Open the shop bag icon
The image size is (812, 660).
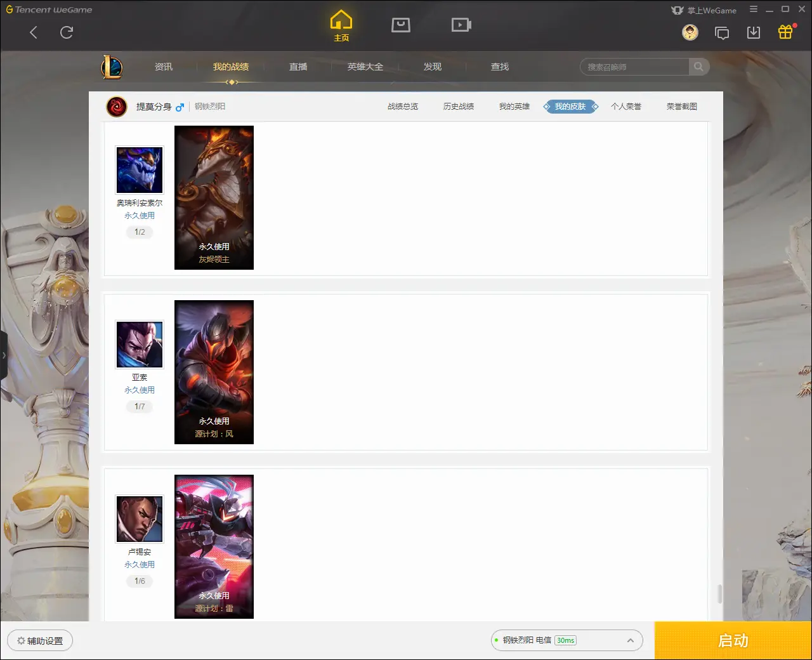(x=401, y=25)
